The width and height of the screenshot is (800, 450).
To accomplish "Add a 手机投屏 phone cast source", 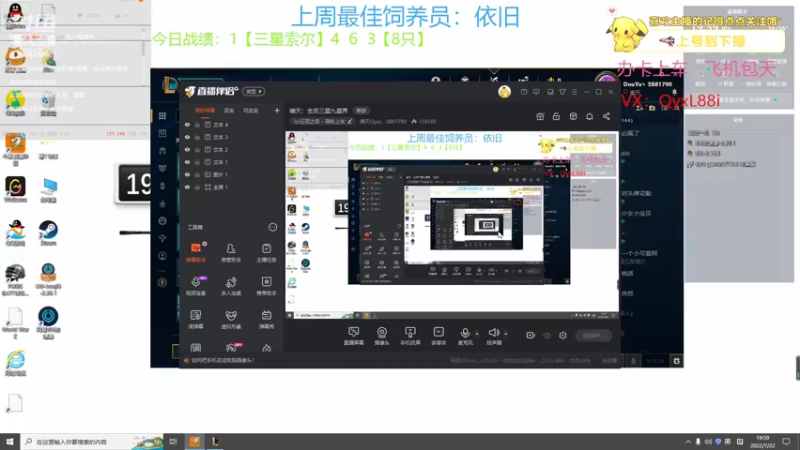I will click(410, 336).
